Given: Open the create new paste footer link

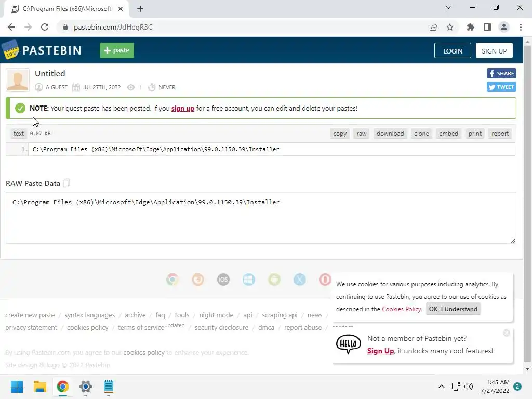Looking at the screenshot, I should (x=30, y=315).
